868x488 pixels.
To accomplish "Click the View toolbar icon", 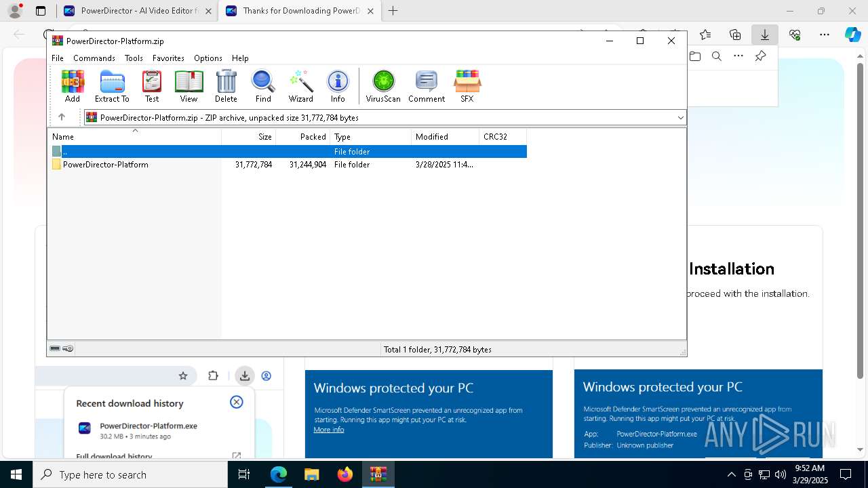I will [x=189, y=86].
